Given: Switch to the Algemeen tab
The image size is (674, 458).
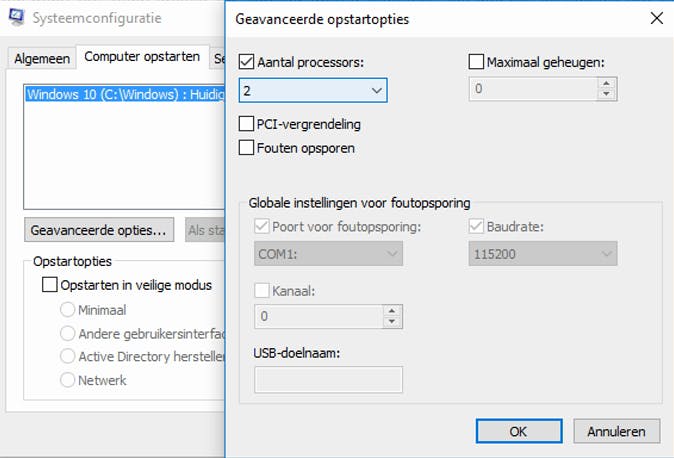Looking at the screenshot, I should (x=42, y=59).
